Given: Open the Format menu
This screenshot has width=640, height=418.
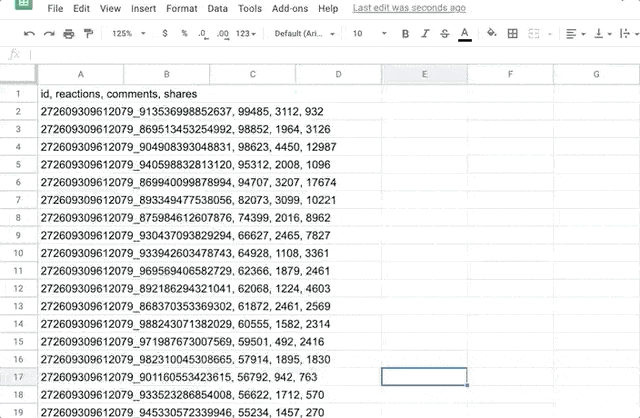Looking at the screenshot, I should click(182, 8).
